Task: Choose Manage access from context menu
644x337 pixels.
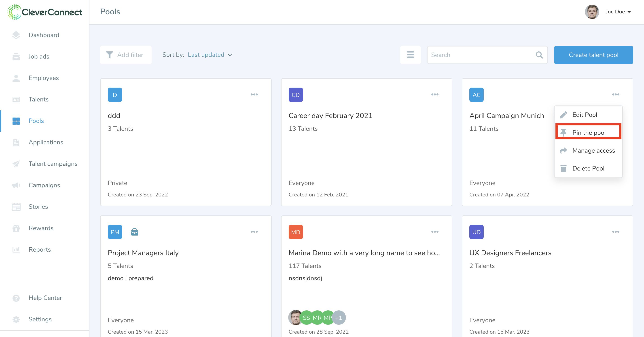Action: [593, 150]
